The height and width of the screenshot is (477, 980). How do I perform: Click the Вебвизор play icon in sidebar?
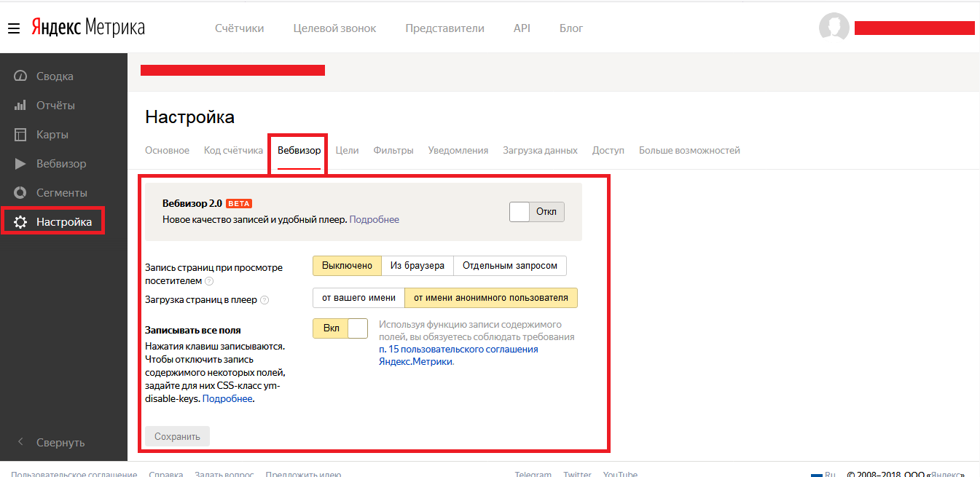coord(20,164)
